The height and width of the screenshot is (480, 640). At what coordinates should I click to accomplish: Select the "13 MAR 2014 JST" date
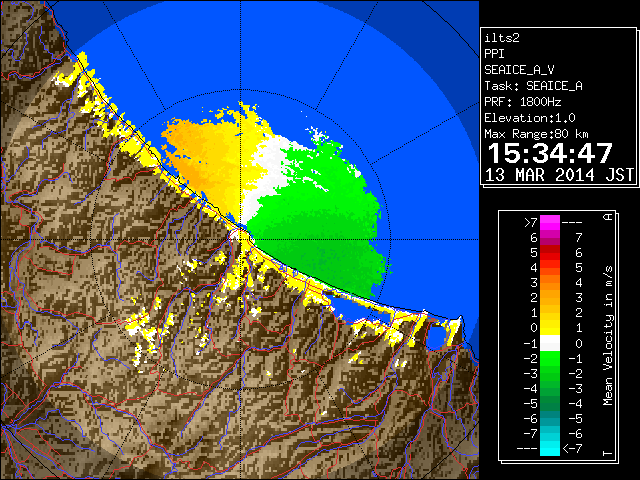pyautogui.click(x=559, y=175)
